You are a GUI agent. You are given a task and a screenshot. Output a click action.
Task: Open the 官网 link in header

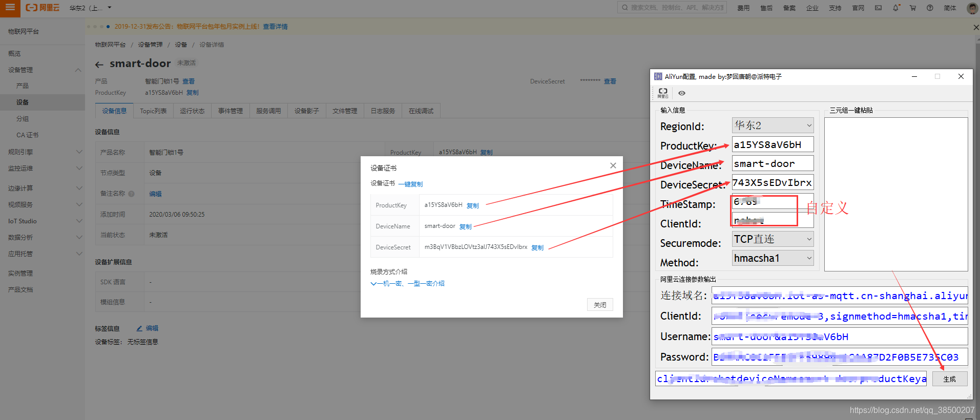point(858,8)
